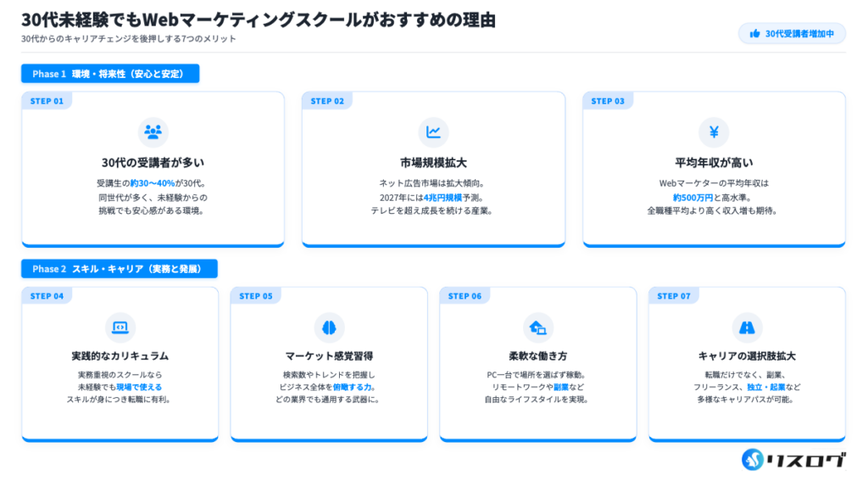Click the main page title heading
The image size is (868, 481).
(259, 19)
